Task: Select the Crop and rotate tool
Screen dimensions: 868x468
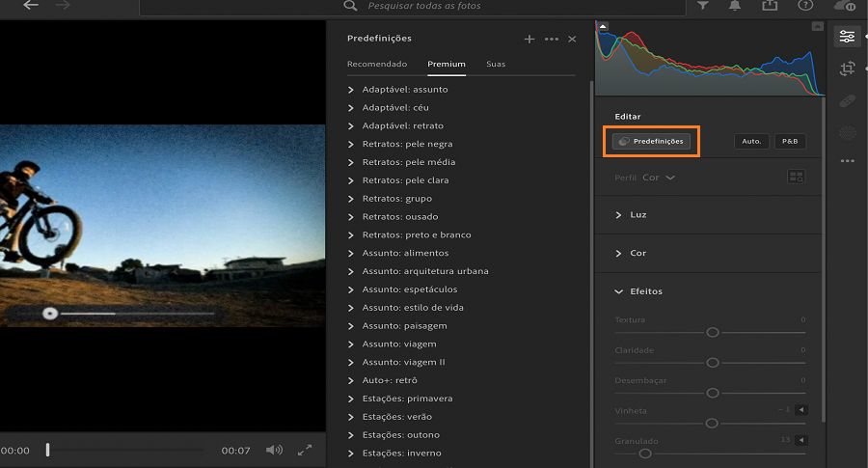Action: (x=847, y=69)
